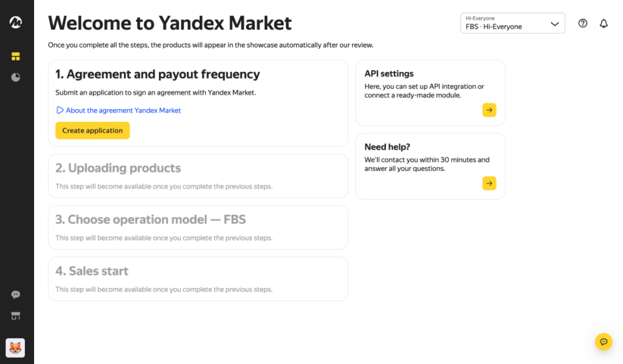Click the help question mark icon
623x364 pixels.
coord(583,24)
